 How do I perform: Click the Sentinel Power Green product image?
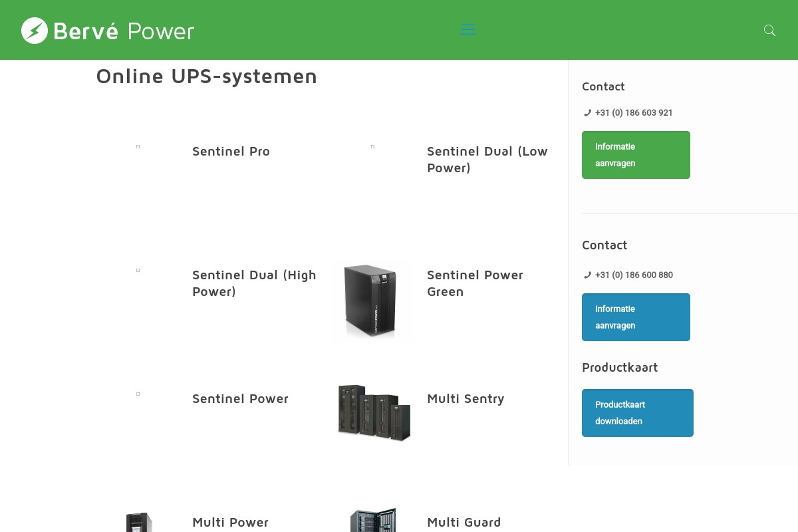click(372, 301)
